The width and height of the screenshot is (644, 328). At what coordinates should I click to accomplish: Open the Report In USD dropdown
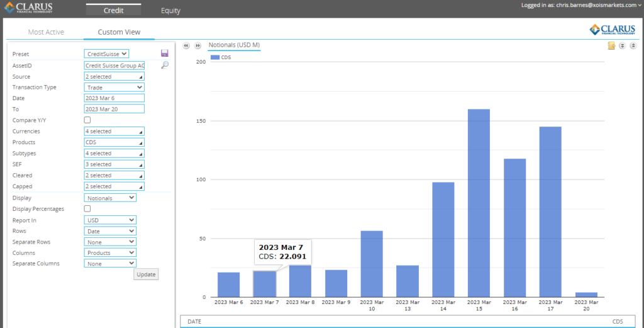coord(110,220)
